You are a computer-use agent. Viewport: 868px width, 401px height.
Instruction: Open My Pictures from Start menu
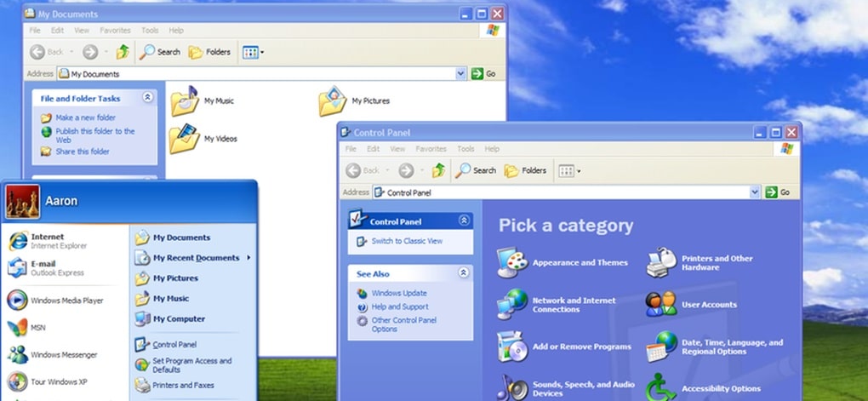click(x=167, y=278)
